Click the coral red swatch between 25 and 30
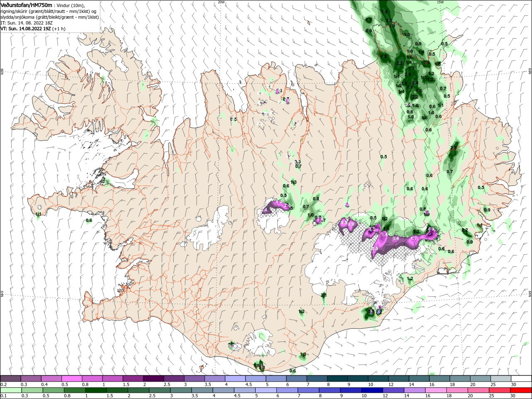 click(x=499, y=390)
